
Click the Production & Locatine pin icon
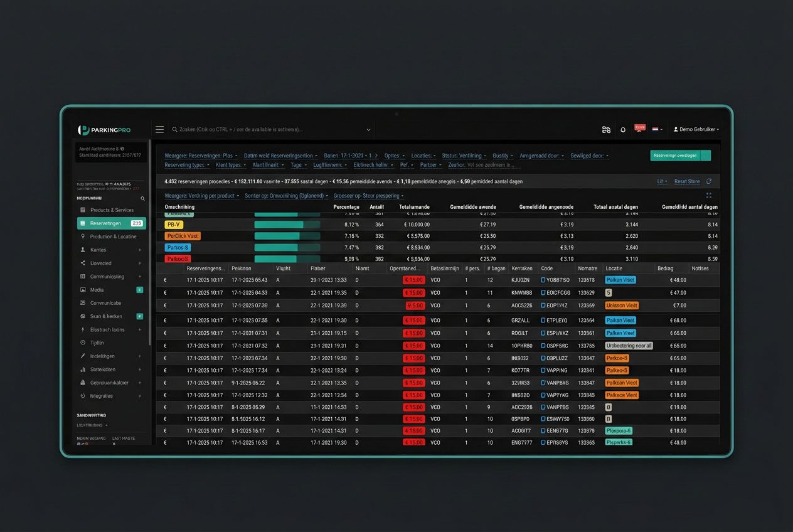83,237
